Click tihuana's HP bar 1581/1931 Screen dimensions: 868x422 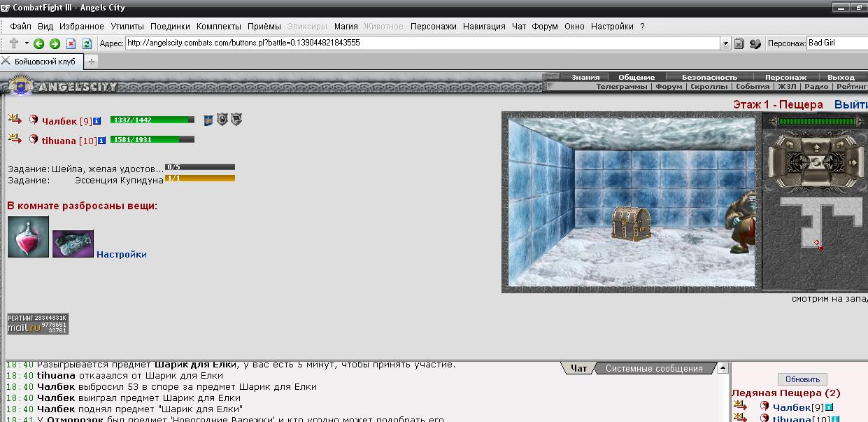(x=152, y=139)
